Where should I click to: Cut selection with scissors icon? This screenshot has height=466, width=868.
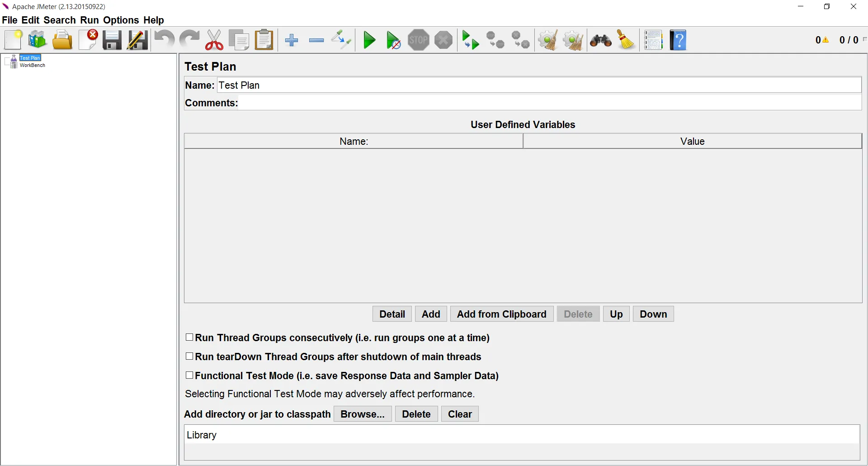(x=214, y=40)
